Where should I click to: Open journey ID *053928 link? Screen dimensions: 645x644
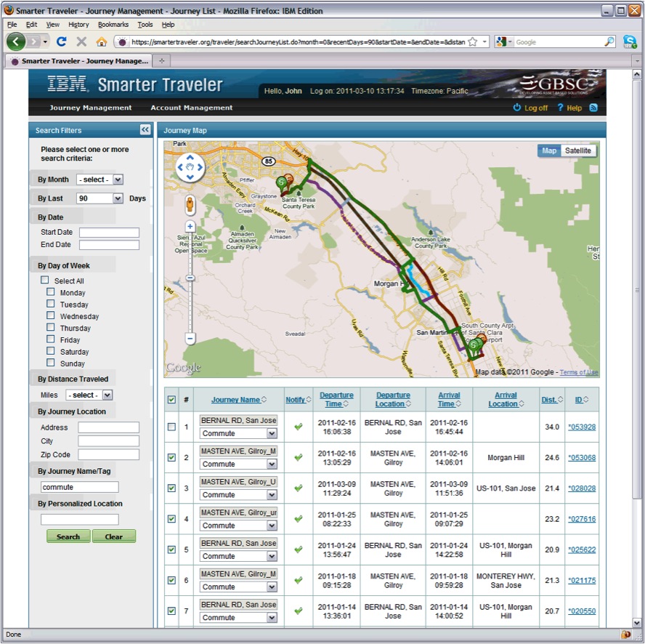[581, 427]
